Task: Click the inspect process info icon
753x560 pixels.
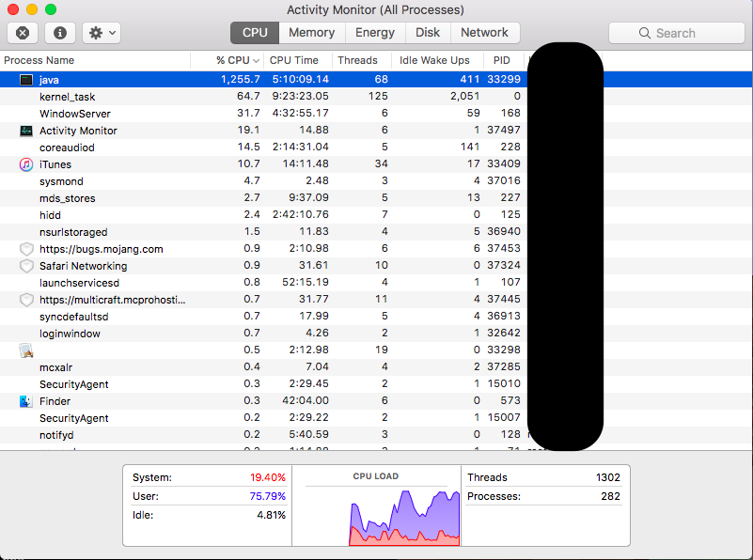Action: pos(60,33)
